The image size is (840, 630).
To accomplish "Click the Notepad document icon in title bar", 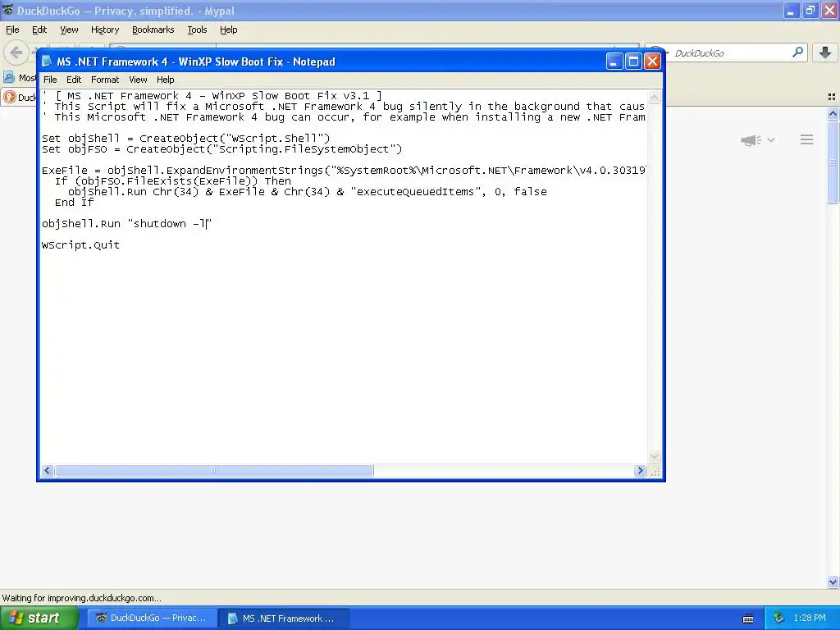I will [47, 61].
